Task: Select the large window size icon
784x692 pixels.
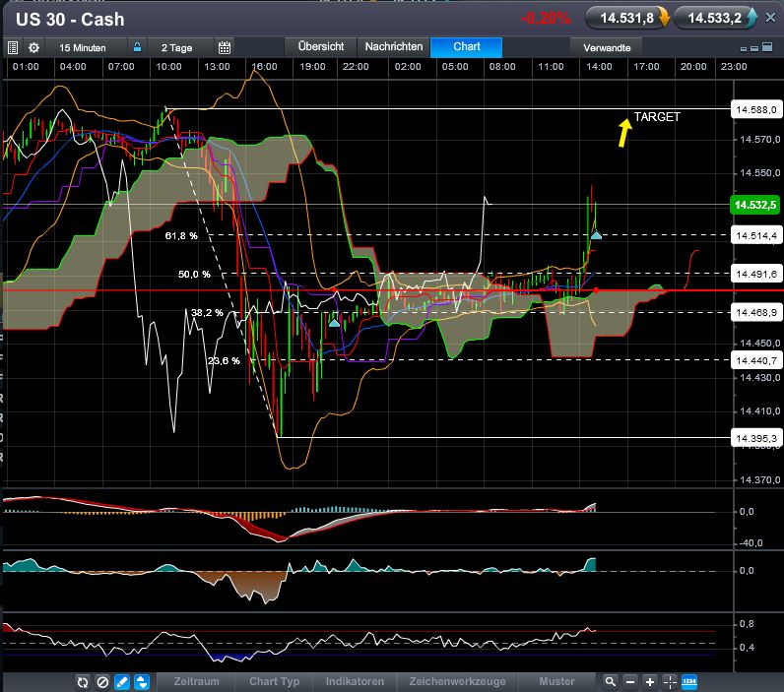Action: pos(767,47)
